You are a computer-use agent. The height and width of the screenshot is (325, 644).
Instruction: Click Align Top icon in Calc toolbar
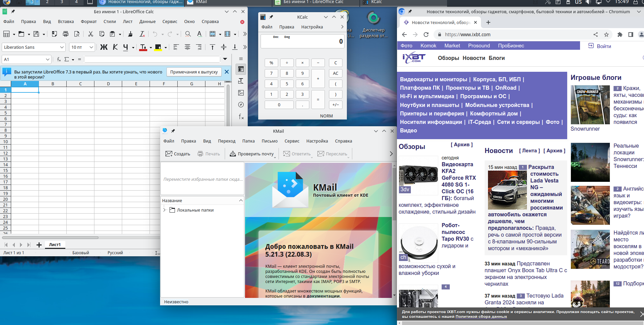(x=212, y=47)
